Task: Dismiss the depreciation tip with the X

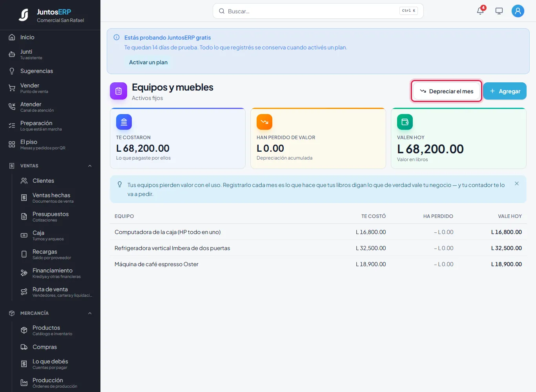Action: [517, 183]
